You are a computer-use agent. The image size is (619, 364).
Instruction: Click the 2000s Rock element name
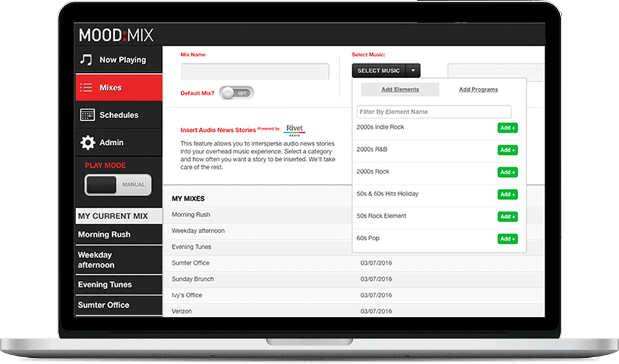(x=373, y=171)
